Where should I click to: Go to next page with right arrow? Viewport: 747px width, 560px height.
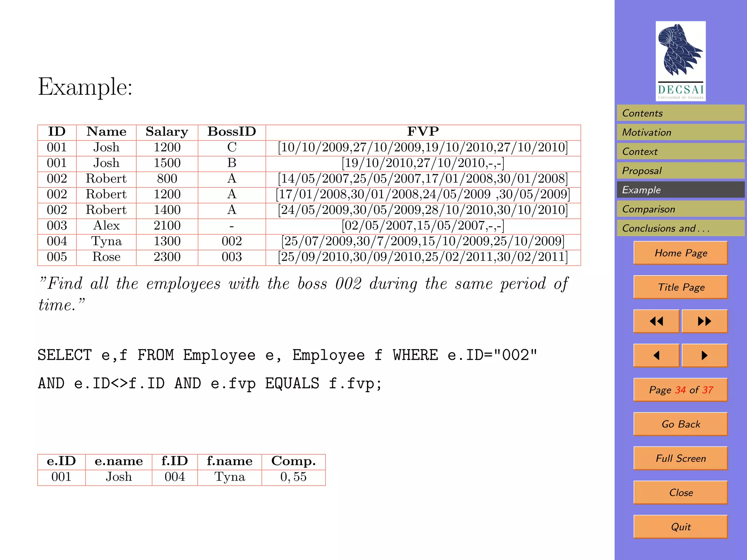coord(704,355)
